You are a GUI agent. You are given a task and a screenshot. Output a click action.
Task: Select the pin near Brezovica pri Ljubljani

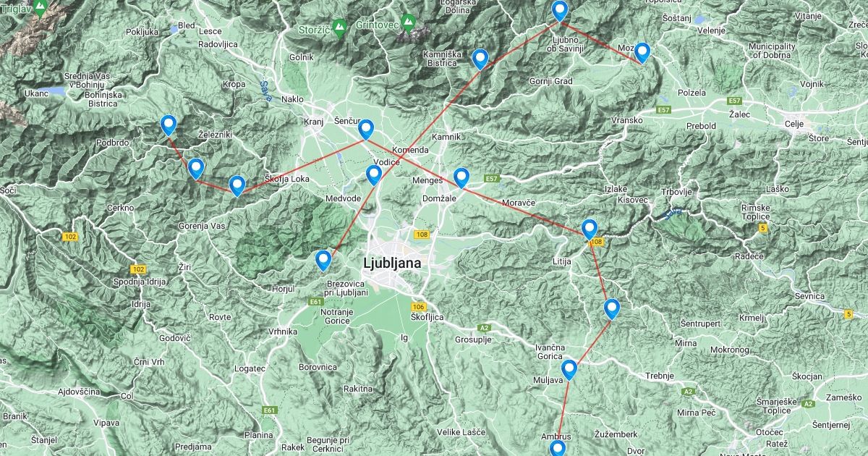coord(323,260)
